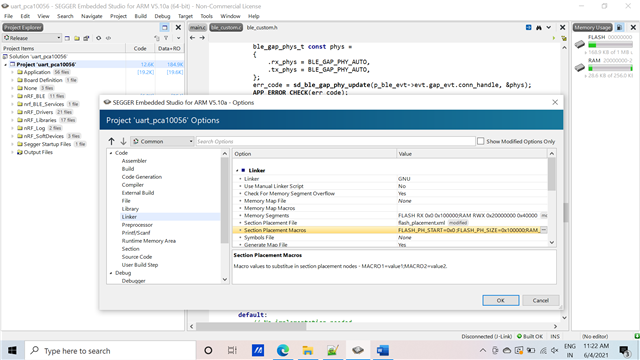Click the Search Options input field
Screen dimensions: 640x360
pyautogui.click(x=336, y=141)
